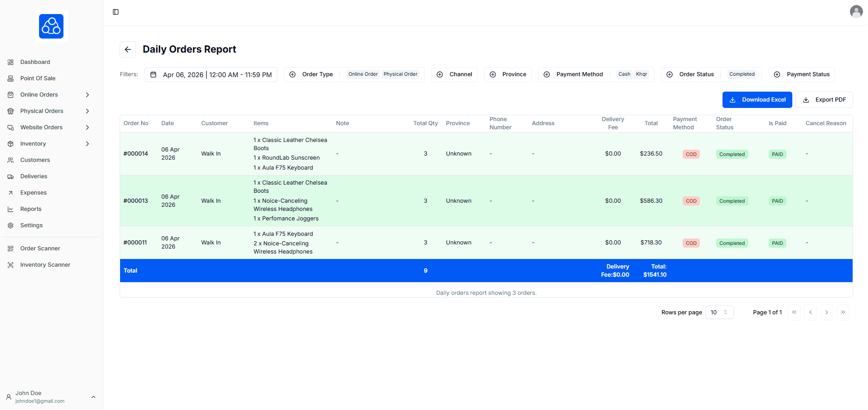Click the plus icon beside Province
This screenshot has width=868, height=410.
tap(493, 74)
